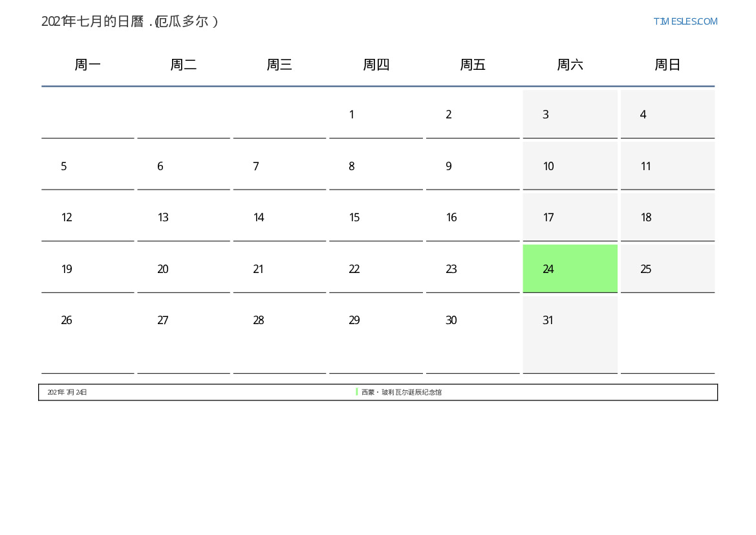This screenshot has height=535, width=756.
Task: Click the 周日 column header
Action: pos(667,65)
